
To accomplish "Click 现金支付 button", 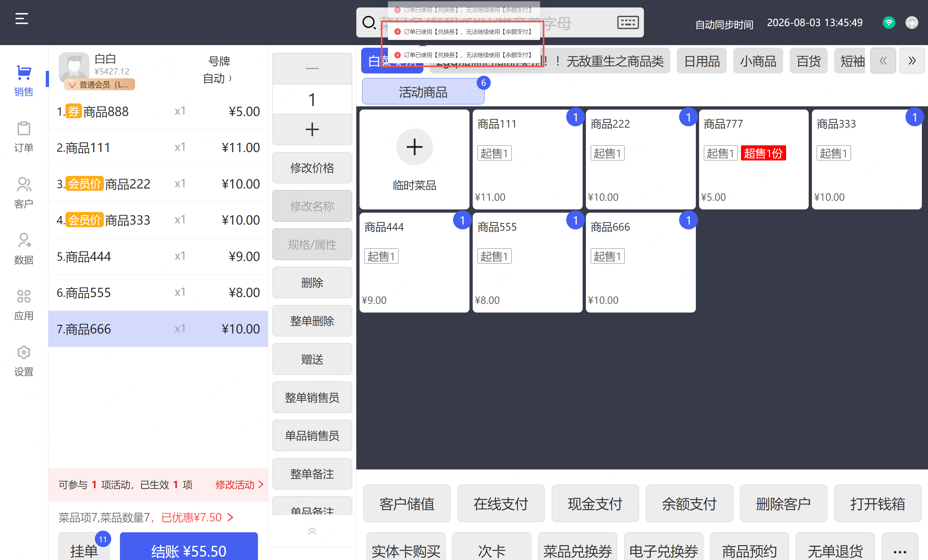I will click(595, 504).
